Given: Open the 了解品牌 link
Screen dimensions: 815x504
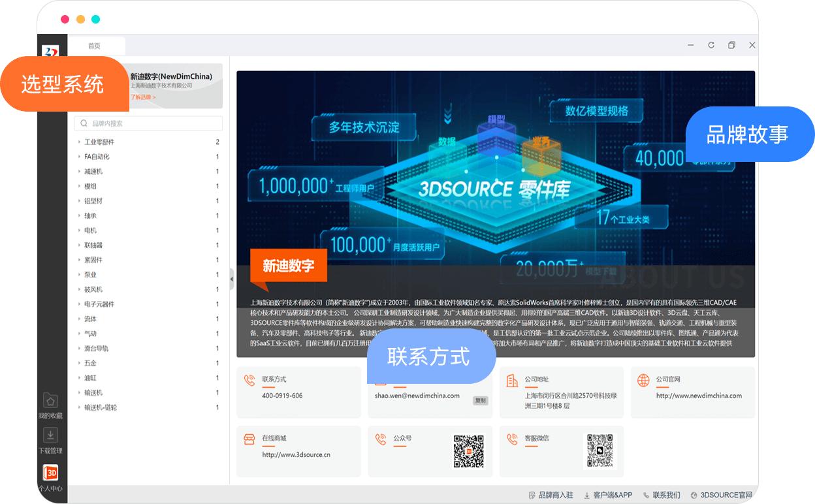Looking at the screenshot, I should pos(142,97).
